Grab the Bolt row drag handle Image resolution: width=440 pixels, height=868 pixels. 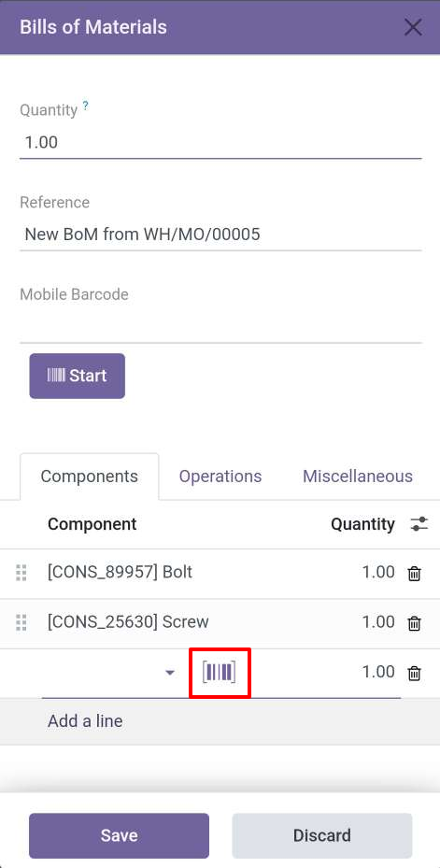pos(21,573)
